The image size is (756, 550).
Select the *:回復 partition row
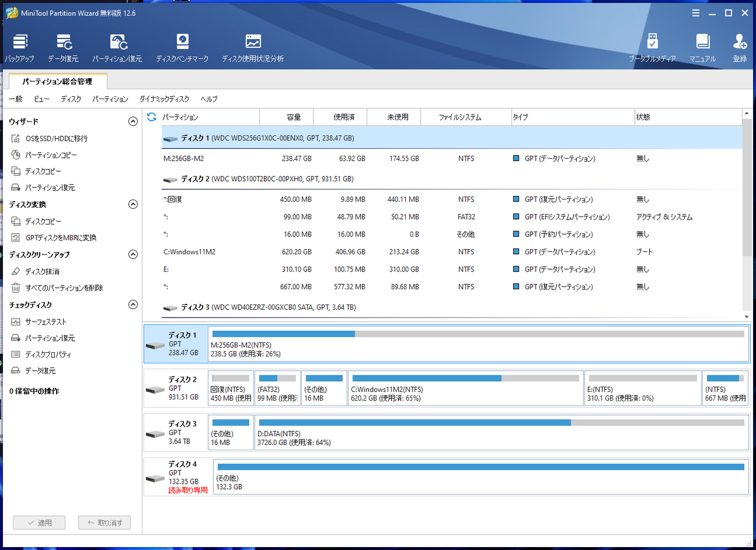click(x=452, y=199)
